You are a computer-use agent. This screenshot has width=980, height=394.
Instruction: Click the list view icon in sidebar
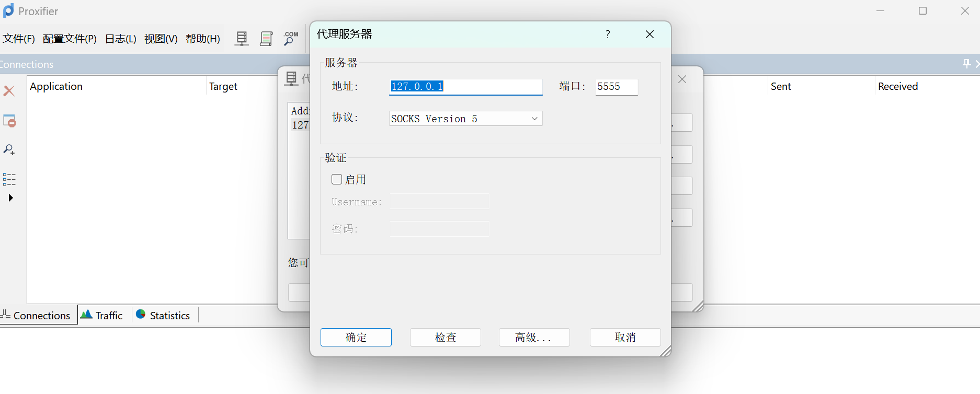(x=9, y=179)
